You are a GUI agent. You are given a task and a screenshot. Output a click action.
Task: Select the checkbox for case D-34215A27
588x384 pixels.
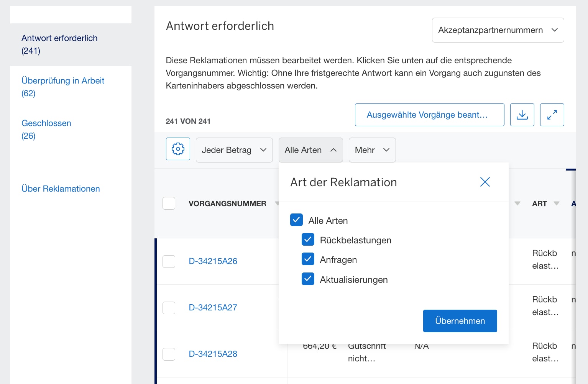tap(169, 308)
